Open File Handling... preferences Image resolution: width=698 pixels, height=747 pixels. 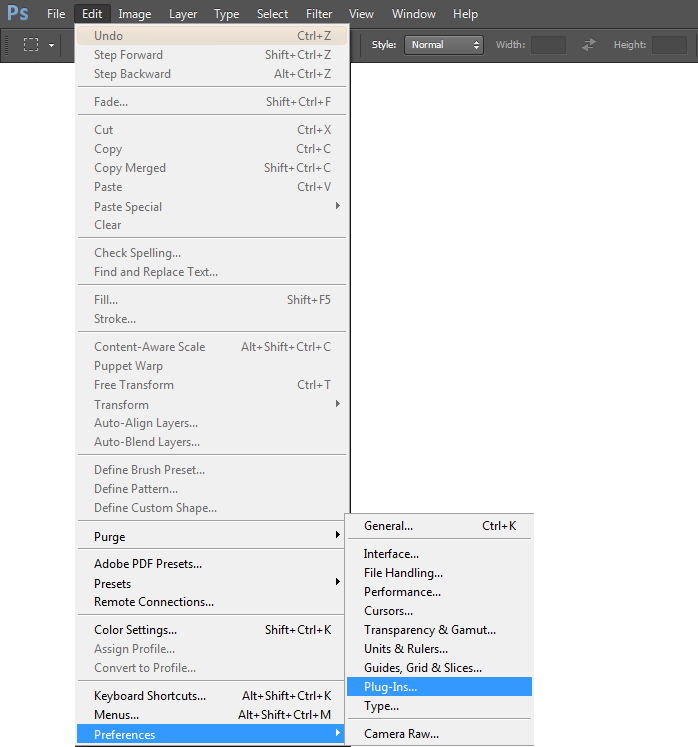tap(439, 573)
